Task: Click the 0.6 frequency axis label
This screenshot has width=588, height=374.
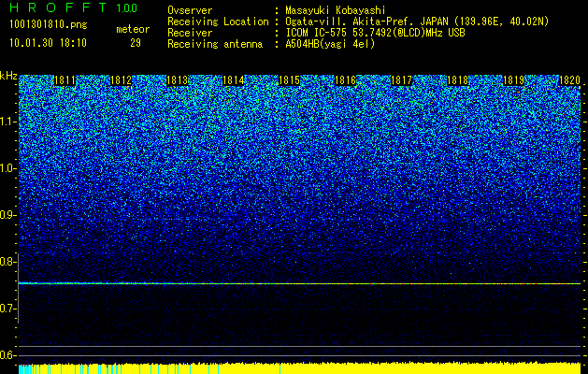Action: (x=7, y=355)
